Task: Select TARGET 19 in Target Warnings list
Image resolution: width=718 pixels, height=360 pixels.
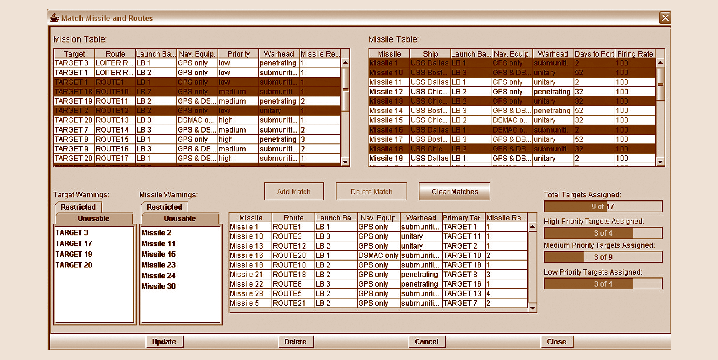Action: pos(74,254)
